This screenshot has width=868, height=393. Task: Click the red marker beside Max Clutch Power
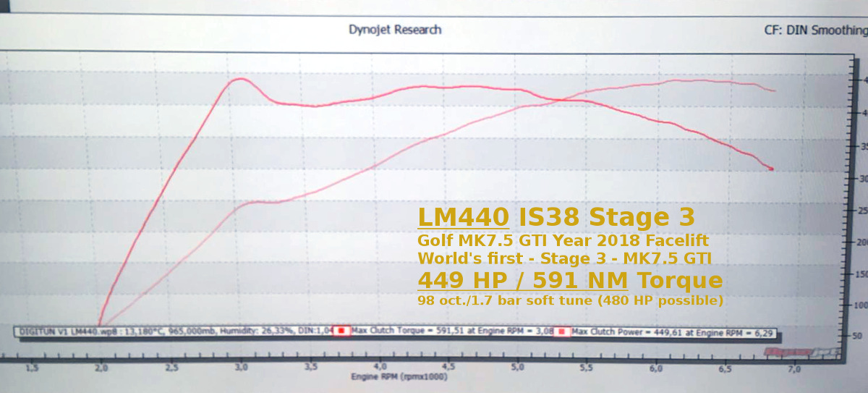tap(561, 331)
